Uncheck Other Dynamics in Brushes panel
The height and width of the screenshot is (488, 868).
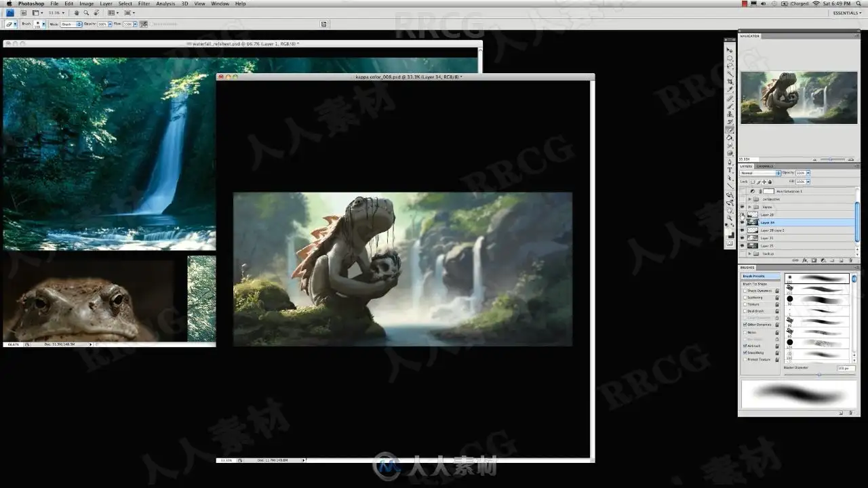(745, 325)
